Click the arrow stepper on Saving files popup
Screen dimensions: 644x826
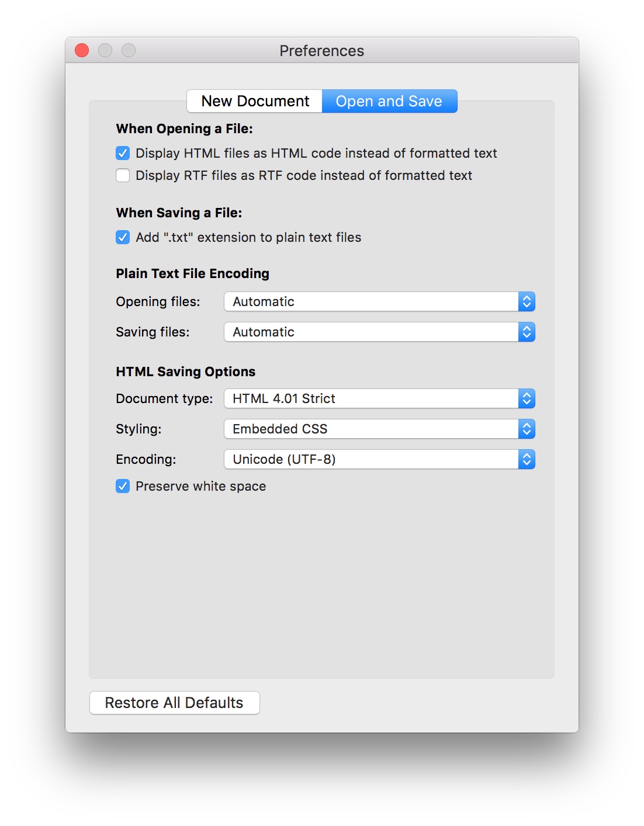coord(527,332)
